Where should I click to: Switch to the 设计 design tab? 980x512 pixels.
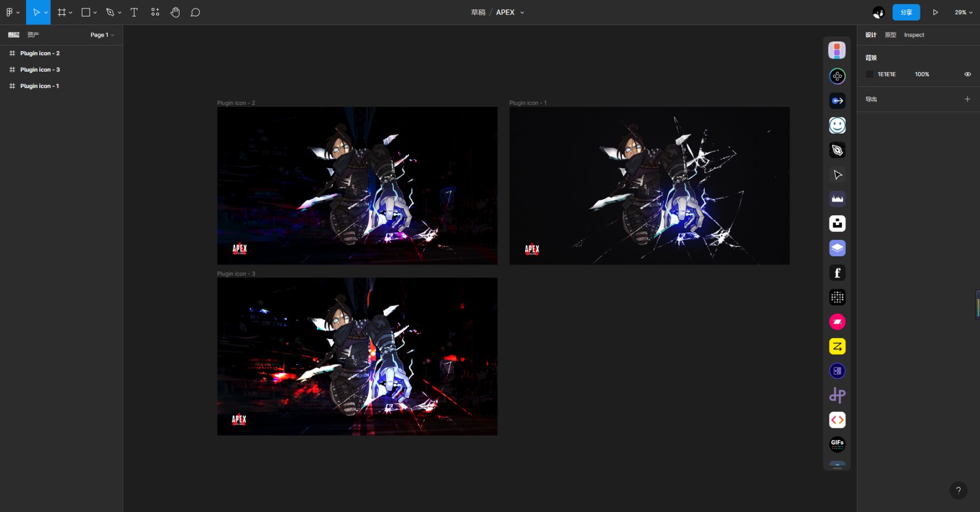[871, 35]
